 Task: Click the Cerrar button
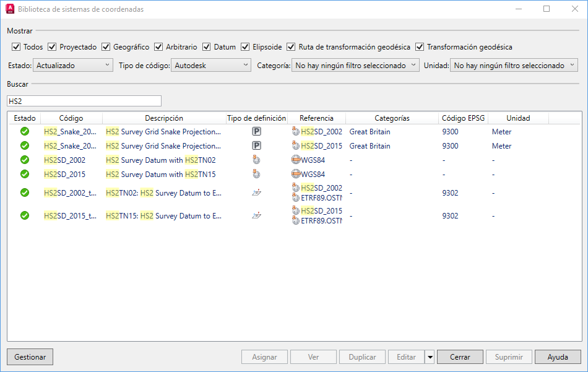(x=460, y=357)
